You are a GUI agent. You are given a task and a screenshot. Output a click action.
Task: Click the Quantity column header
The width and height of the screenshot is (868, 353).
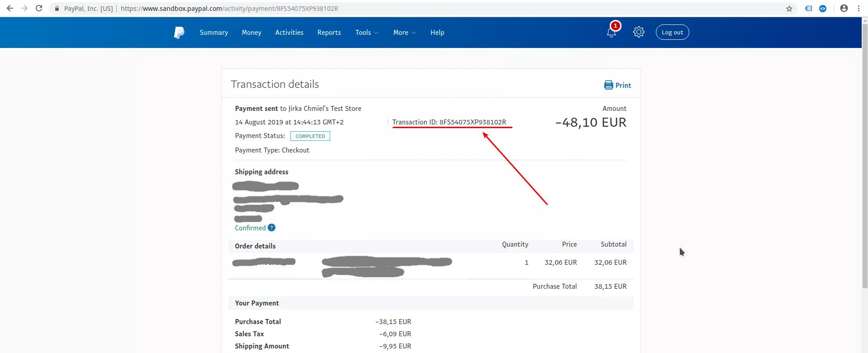515,244
